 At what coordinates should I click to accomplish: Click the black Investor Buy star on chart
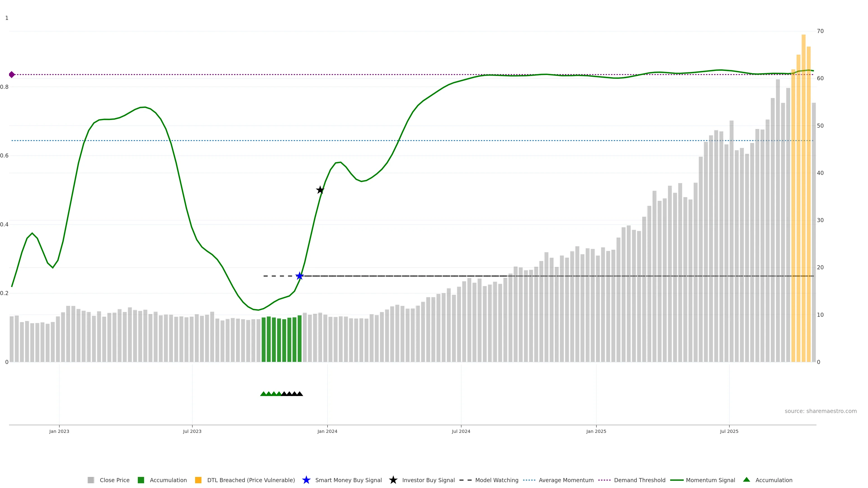[320, 190]
